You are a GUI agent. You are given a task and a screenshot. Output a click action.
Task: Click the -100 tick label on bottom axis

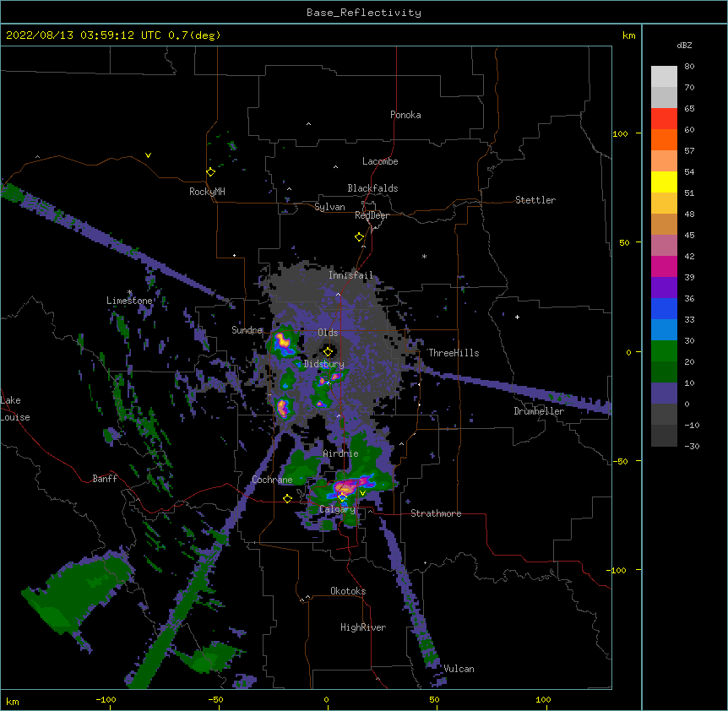(106, 699)
